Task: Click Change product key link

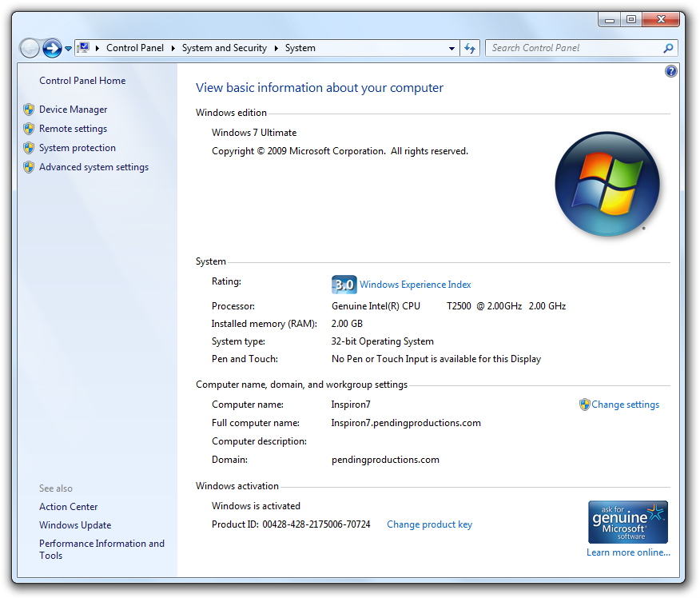Action: point(429,524)
